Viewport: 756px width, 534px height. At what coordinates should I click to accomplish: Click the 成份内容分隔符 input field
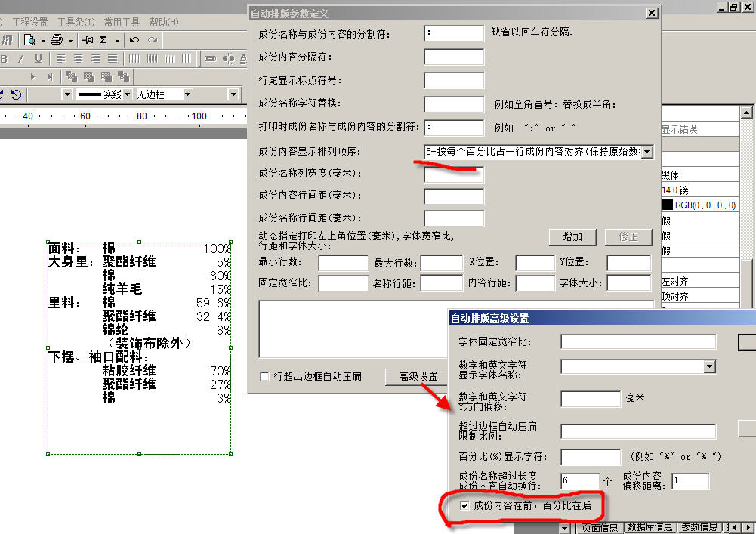(x=454, y=57)
